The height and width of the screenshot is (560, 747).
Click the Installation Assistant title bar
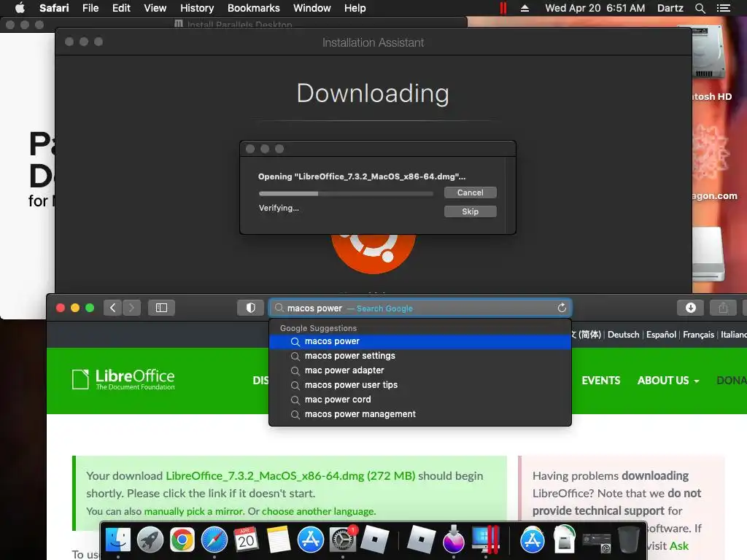(x=373, y=42)
